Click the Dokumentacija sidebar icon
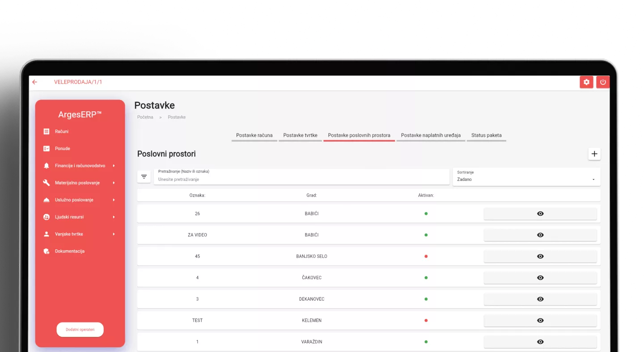644x352 pixels. coord(47,251)
